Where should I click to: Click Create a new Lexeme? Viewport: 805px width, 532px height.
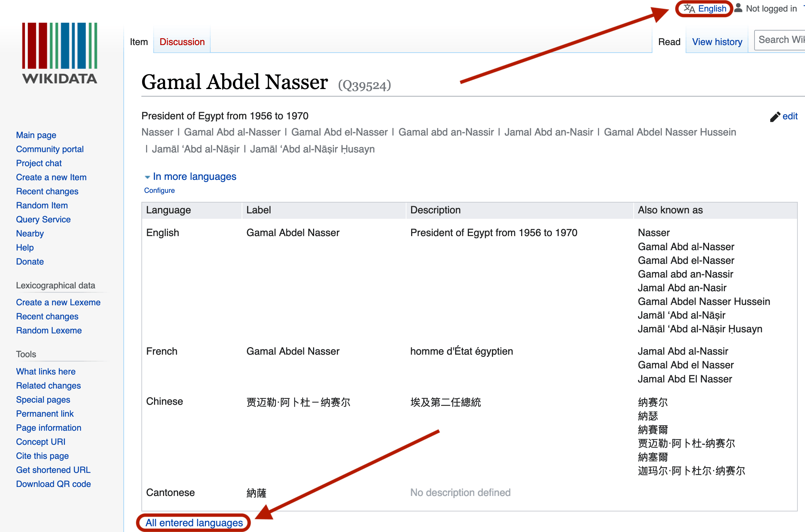pyautogui.click(x=58, y=302)
